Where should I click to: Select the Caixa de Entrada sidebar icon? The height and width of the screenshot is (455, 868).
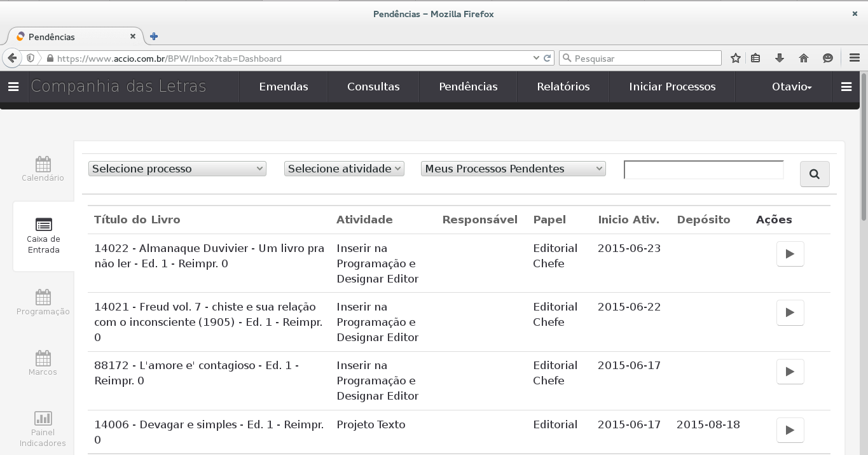43,225
